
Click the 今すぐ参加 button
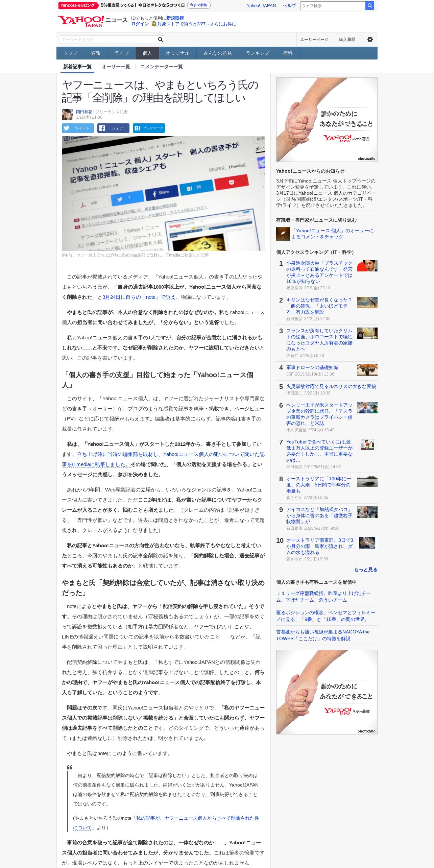tap(198, 5)
